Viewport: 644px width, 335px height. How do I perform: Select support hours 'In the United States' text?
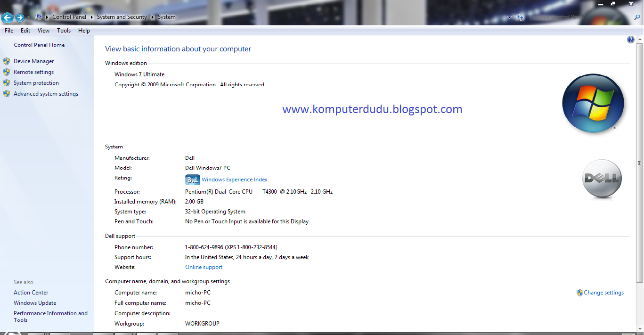[209, 257]
